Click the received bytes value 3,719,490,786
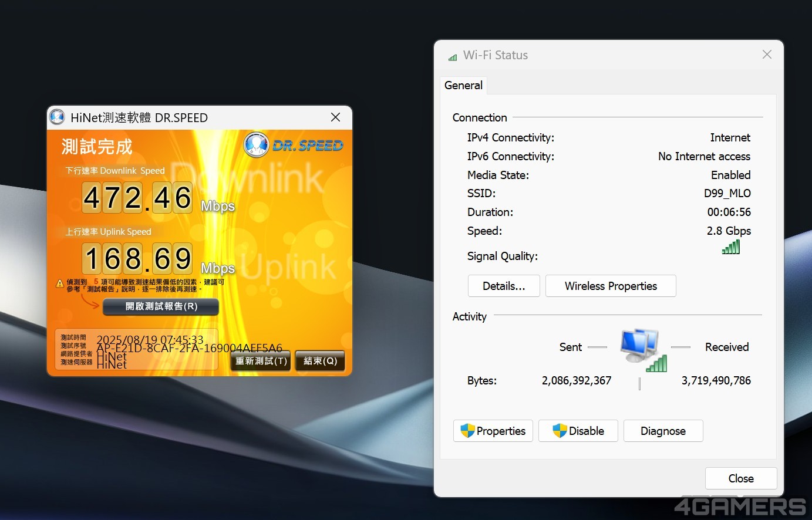Image resolution: width=812 pixels, height=520 pixels. point(716,380)
